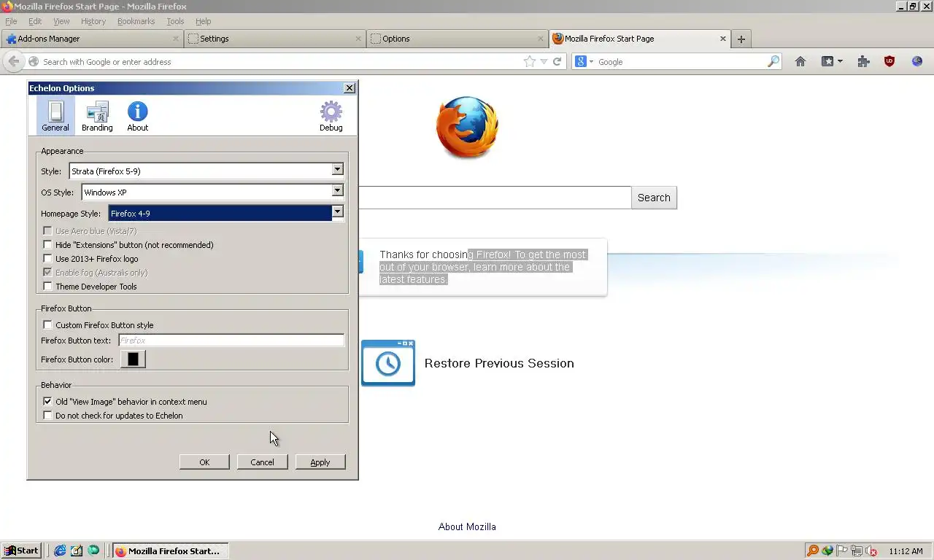Close the Add-ons Manager tab
This screenshot has width=934, height=560.
[176, 39]
